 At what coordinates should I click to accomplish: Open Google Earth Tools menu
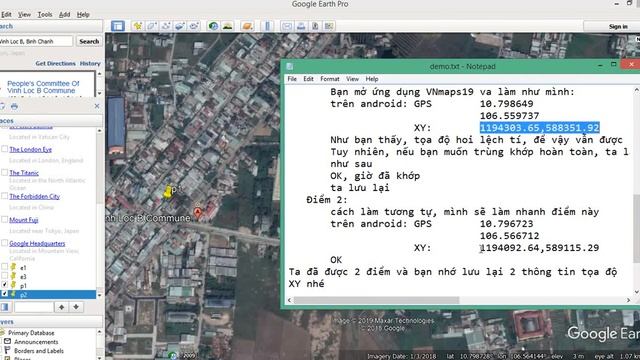coord(45,14)
